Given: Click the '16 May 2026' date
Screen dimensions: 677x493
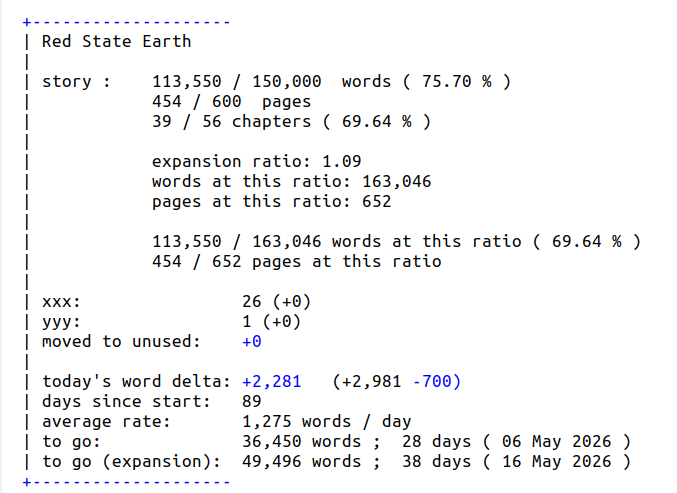Looking at the screenshot, I should tap(557, 461).
